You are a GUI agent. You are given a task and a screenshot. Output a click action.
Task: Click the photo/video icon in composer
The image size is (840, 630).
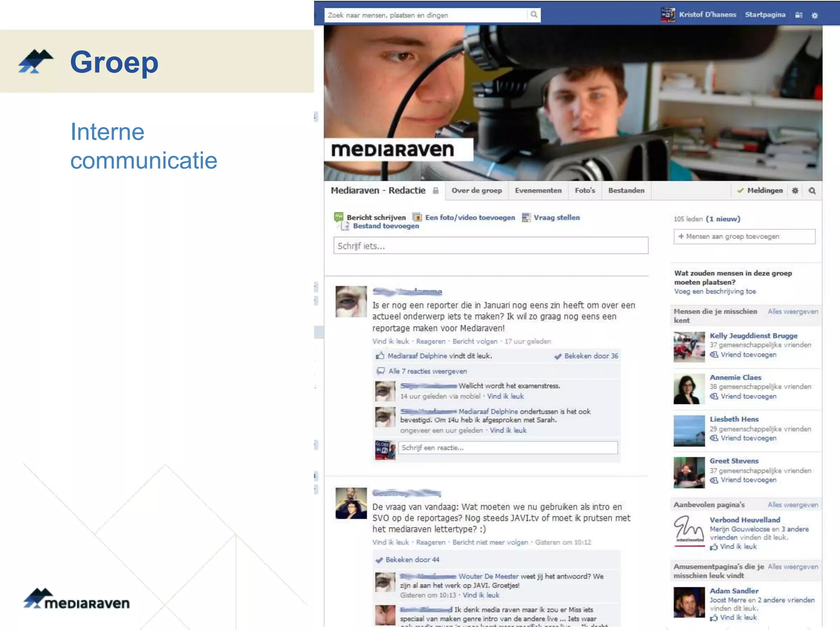click(x=417, y=217)
